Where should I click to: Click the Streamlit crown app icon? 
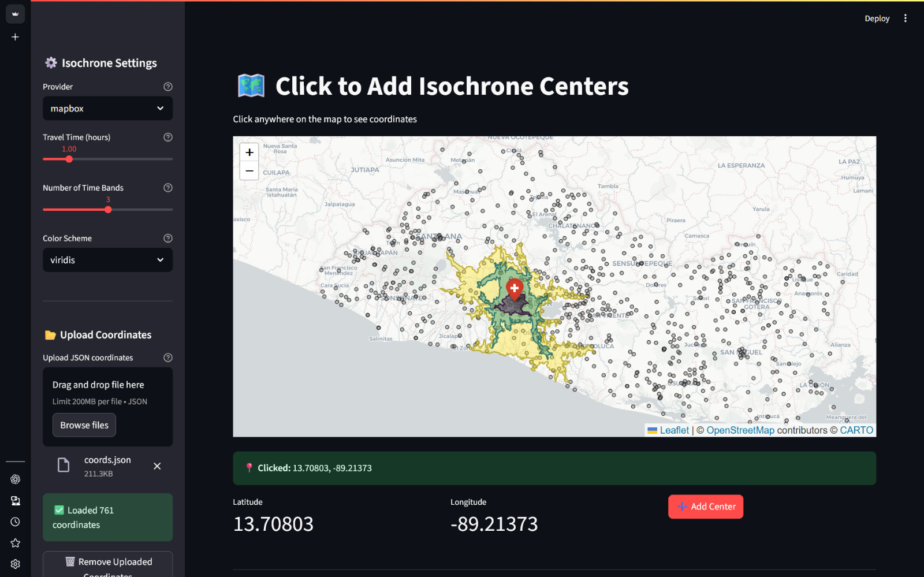(x=15, y=14)
